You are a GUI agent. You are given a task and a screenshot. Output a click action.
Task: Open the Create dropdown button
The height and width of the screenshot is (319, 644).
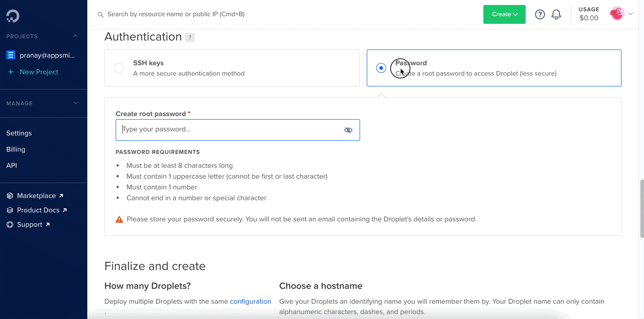(504, 14)
